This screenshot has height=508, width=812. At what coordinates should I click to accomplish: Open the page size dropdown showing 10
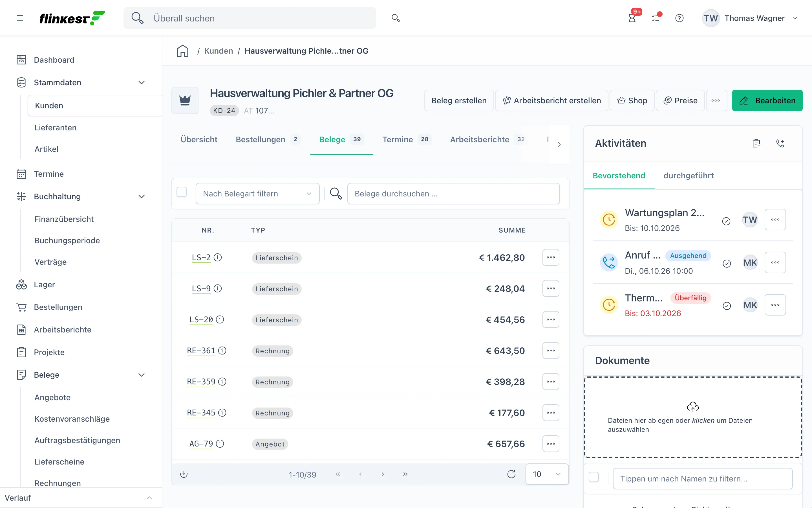[x=547, y=474]
